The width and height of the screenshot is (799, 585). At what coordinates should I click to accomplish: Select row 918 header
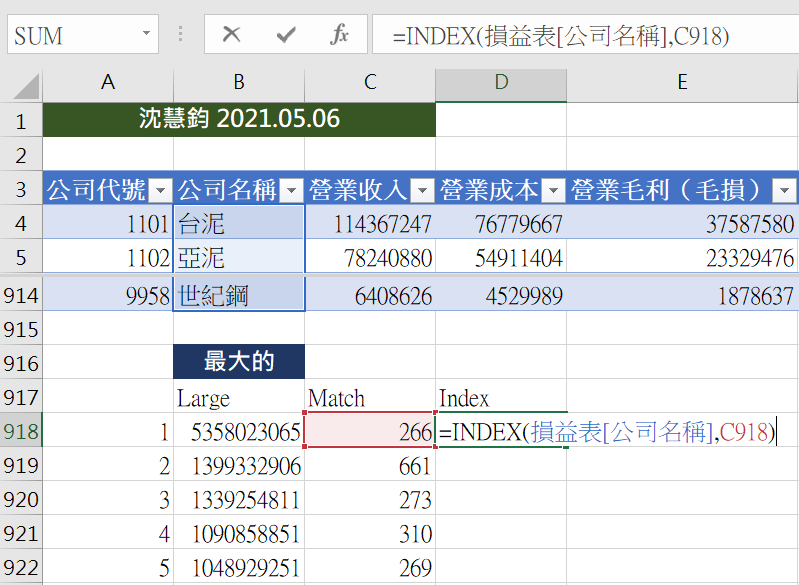pos(21,431)
